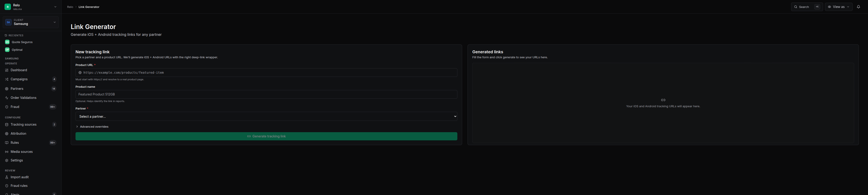This screenshot has width=868, height=195.
Task: Open Attribution settings
Action: pyautogui.click(x=31, y=134)
